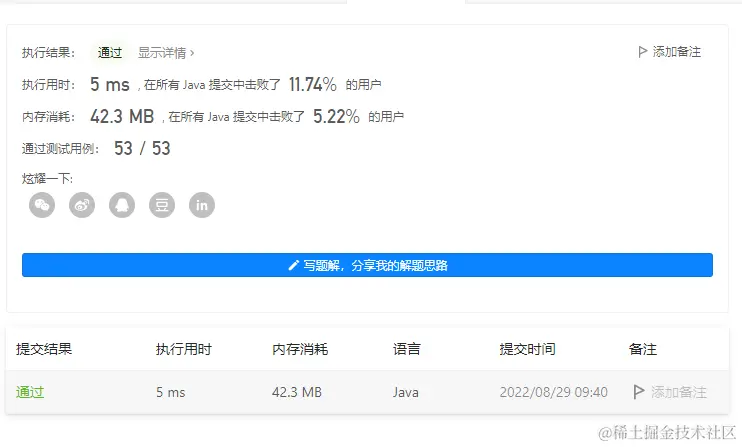Click the 通过测试用例 label
Screen dimensions: 742x447
(60, 149)
